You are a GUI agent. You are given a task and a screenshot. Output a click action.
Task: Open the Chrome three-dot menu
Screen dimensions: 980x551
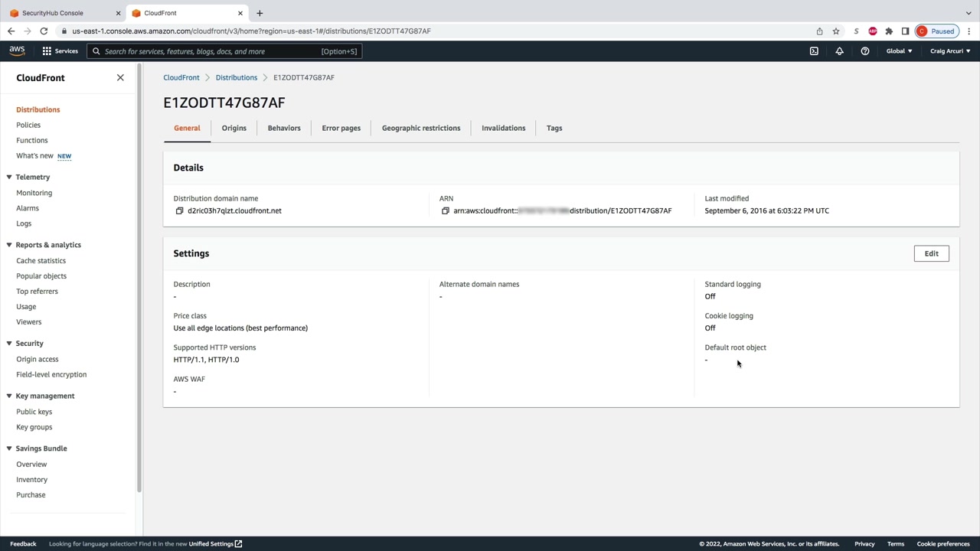tap(969, 31)
